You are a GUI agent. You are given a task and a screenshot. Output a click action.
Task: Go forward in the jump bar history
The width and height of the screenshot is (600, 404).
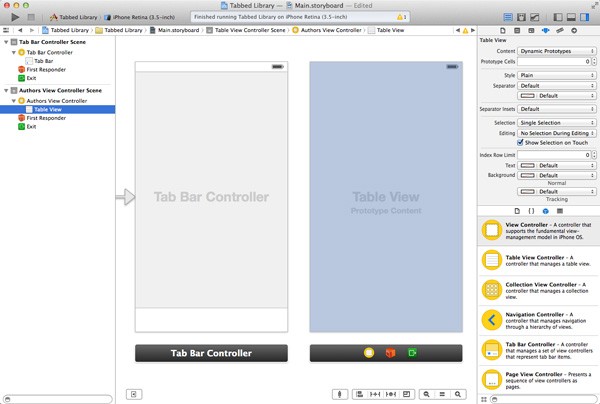pos(32,30)
